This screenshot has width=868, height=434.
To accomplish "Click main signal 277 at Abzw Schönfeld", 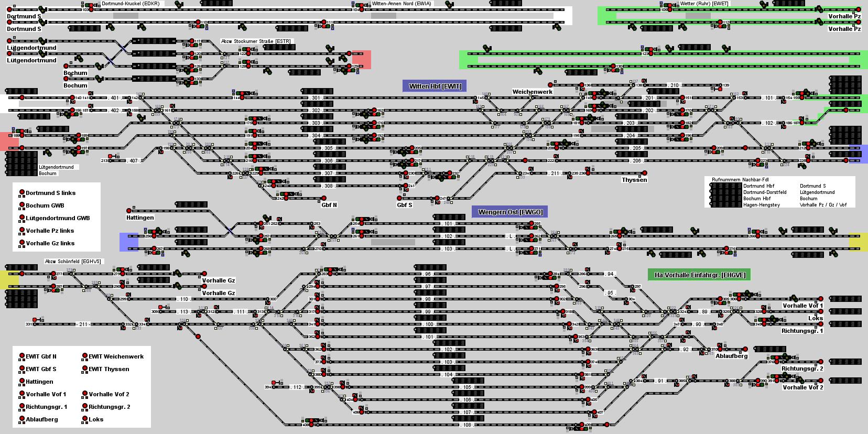I will click(53, 274).
